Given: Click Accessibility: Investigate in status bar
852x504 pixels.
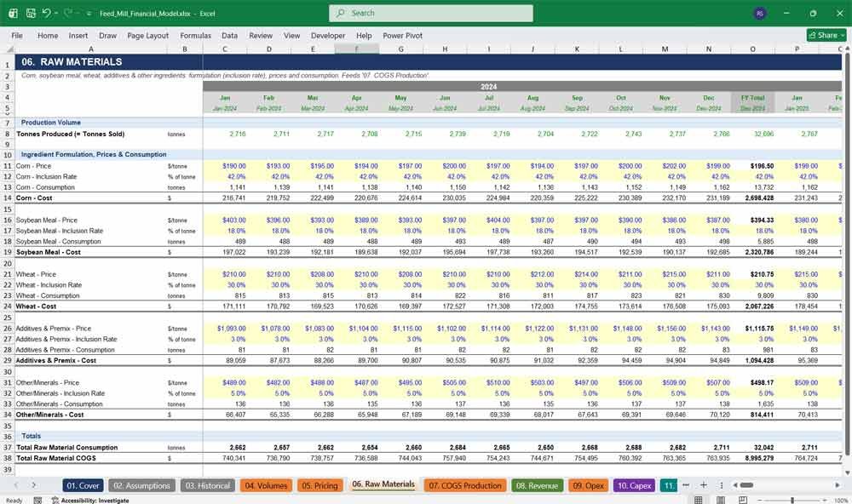Looking at the screenshot, I should click(x=90, y=501).
